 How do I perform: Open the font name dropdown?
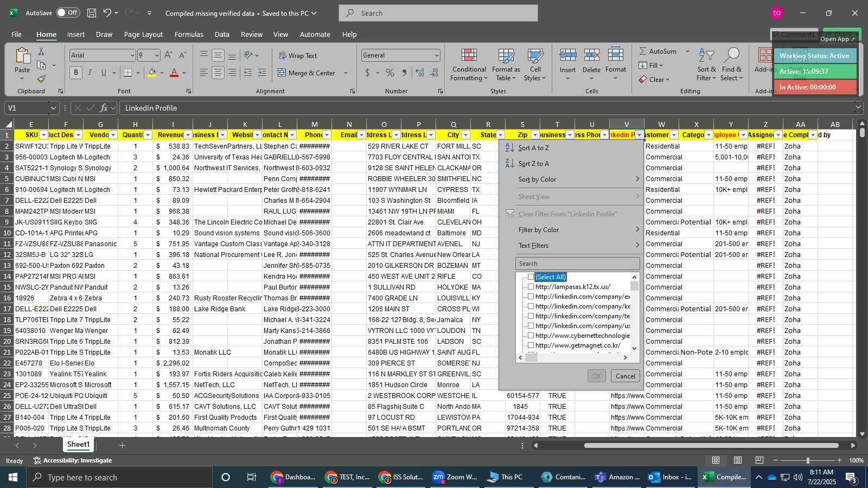(132, 55)
